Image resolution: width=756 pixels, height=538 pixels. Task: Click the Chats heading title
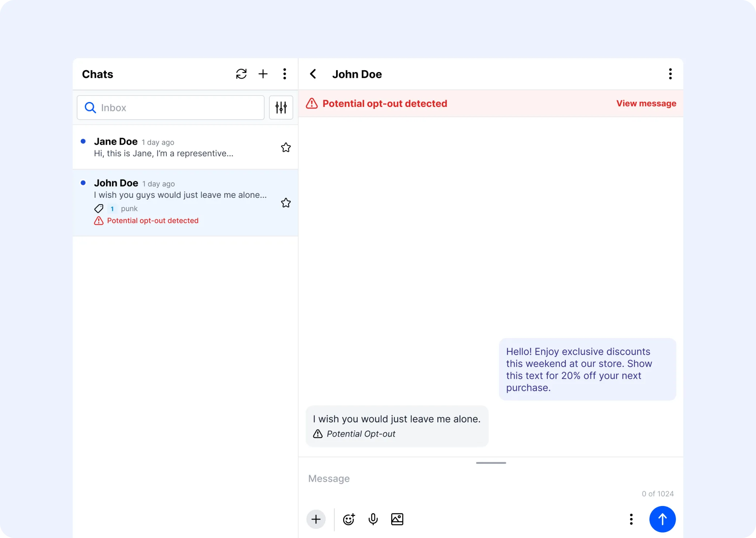97,74
